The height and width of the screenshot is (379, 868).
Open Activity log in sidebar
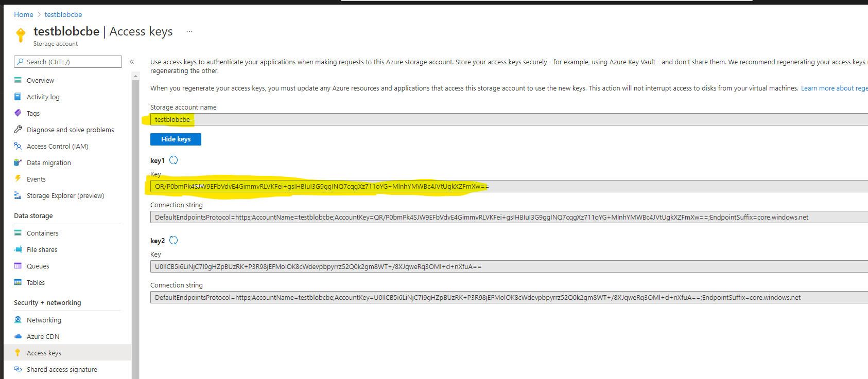coord(43,97)
